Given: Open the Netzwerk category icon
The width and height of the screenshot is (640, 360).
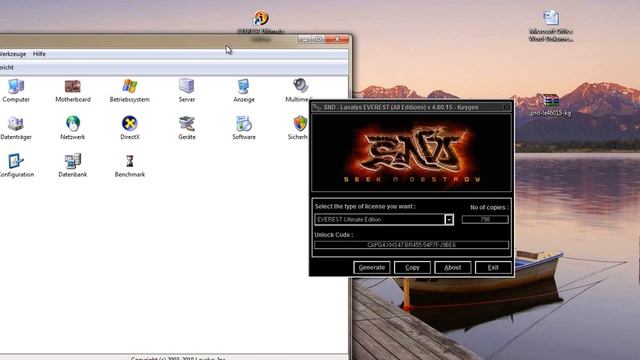Looking at the screenshot, I should coord(73,124).
